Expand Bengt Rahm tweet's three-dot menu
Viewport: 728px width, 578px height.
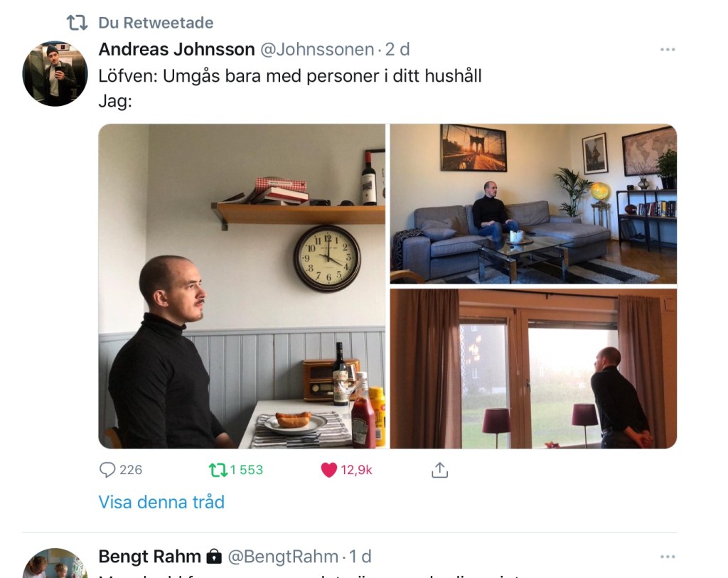668,557
